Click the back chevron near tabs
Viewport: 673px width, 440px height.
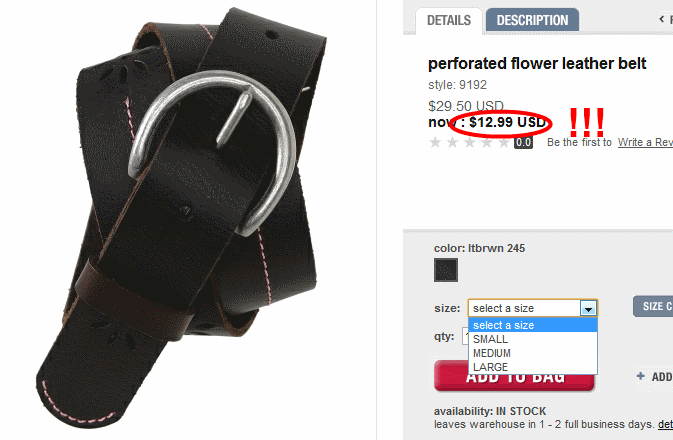[662, 19]
